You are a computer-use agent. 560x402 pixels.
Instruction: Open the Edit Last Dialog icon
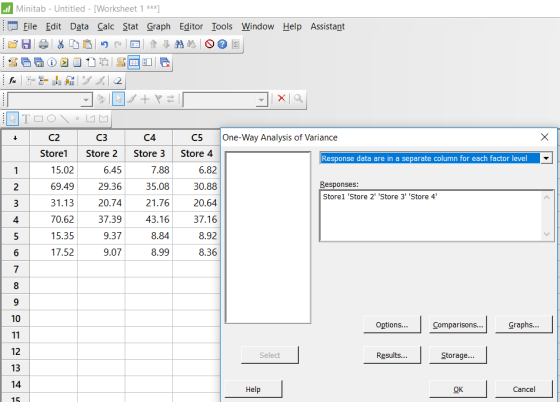pos(135,44)
